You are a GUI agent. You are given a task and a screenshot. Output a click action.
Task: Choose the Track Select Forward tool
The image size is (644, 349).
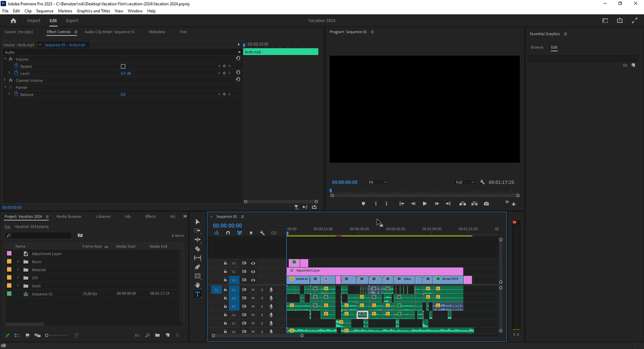click(197, 231)
